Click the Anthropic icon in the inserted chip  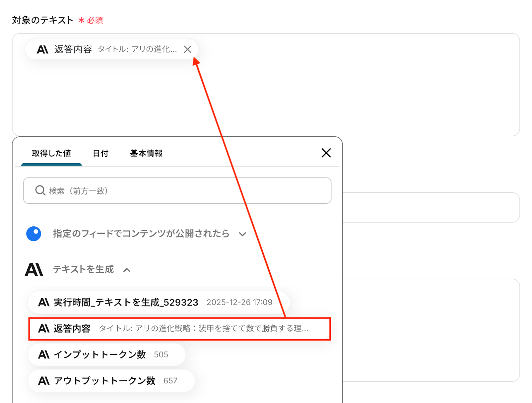(x=43, y=50)
